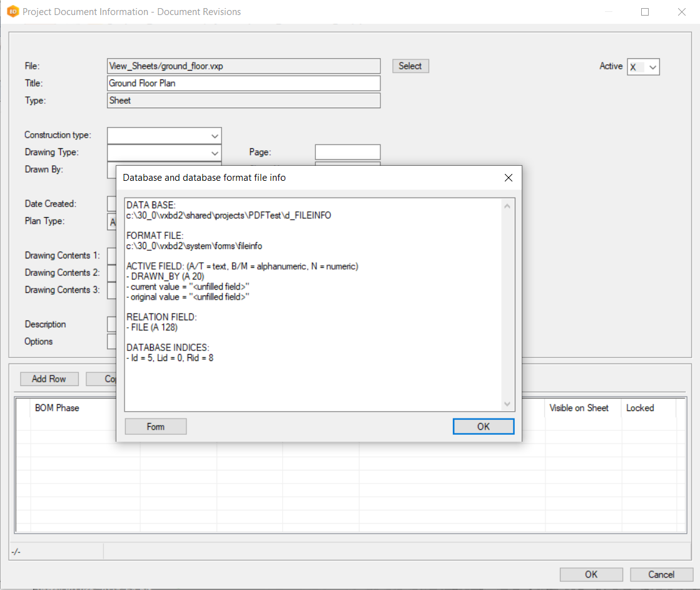Click the Form button in the info dialog
Screen dimensions: 700x590
click(156, 427)
